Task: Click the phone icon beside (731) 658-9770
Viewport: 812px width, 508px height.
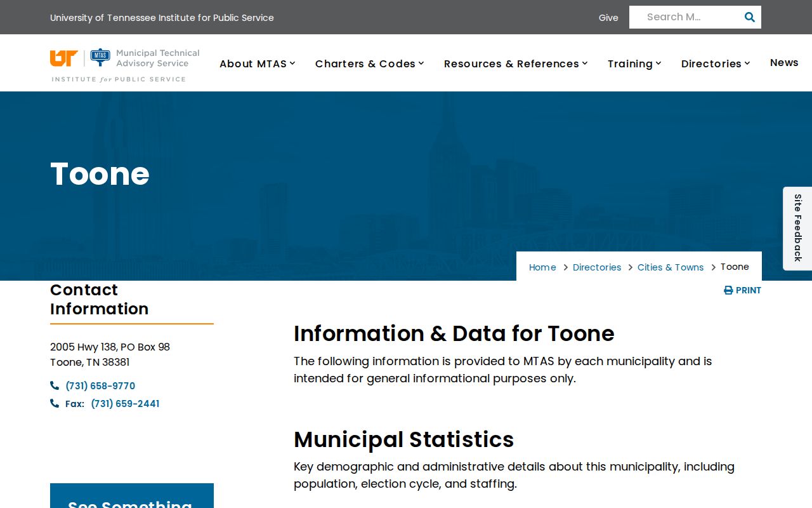Action: coord(55,385)
